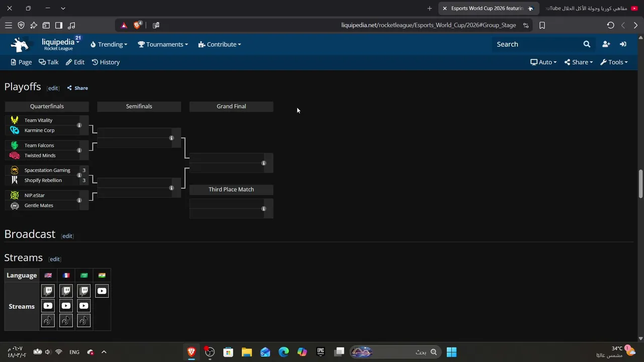Bookmark this page

542,25
